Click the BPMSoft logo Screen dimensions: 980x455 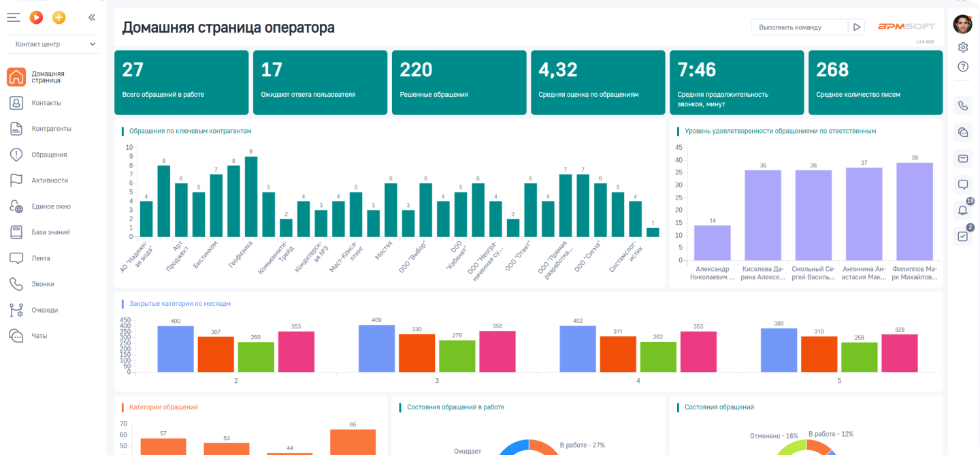[x=906, y=27]
